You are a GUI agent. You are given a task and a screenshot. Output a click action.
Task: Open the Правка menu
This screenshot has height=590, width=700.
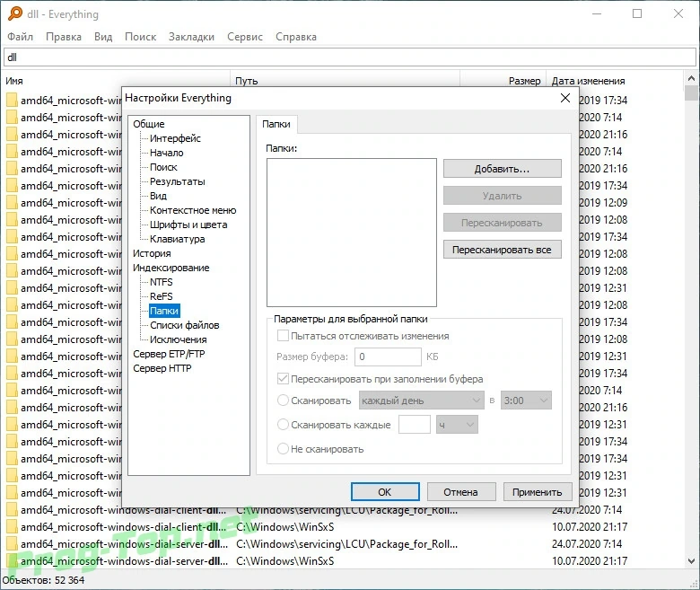click(64, 37)
